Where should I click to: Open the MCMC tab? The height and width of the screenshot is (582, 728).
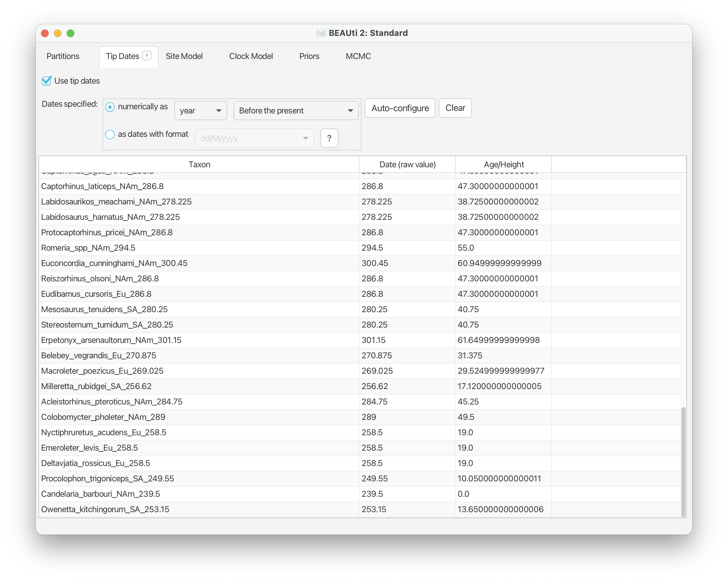[x=358, y=56]
